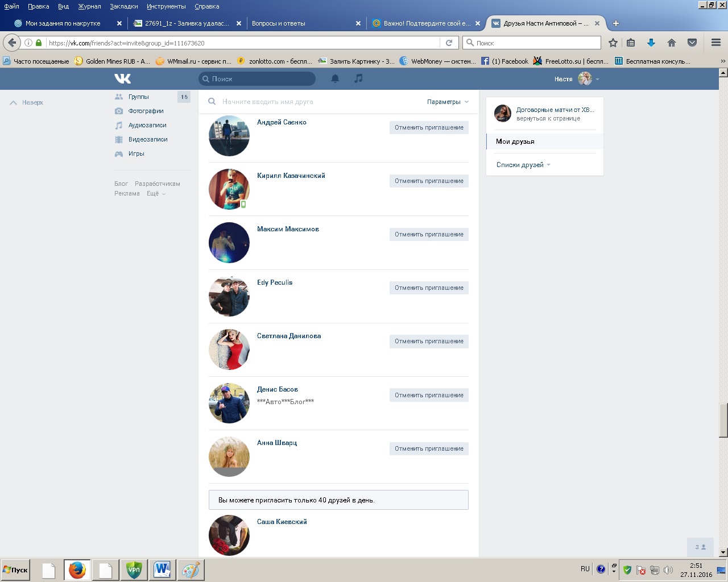The height and width of the screenshot is (582, 728).
Task: Click the Firefox taskbar icon
Action: 77,569
